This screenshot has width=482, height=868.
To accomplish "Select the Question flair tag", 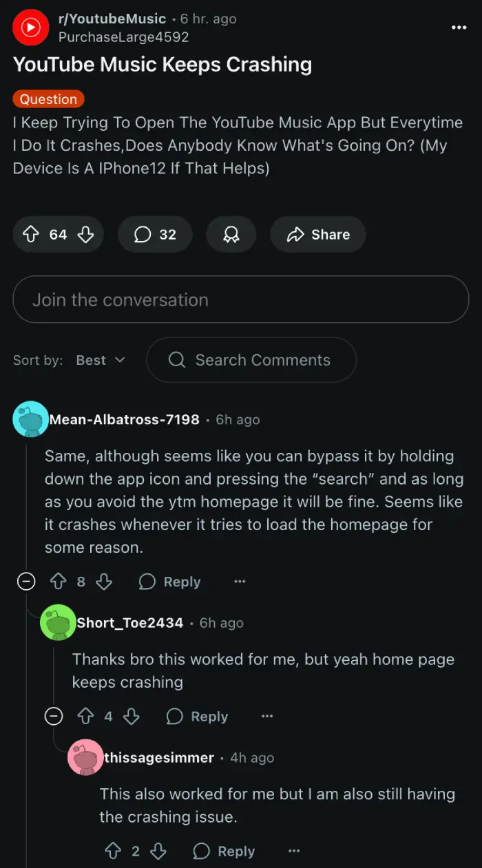I will click(x=48, y=99).
